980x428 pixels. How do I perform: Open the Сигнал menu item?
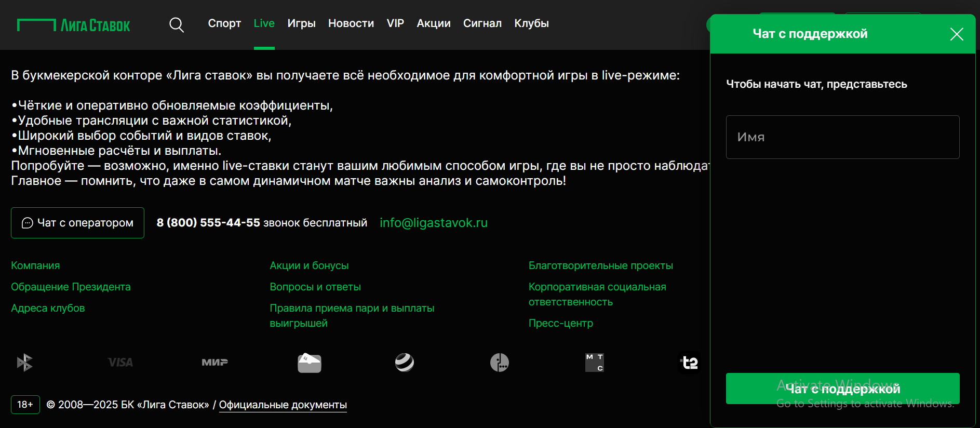(482, 23)
